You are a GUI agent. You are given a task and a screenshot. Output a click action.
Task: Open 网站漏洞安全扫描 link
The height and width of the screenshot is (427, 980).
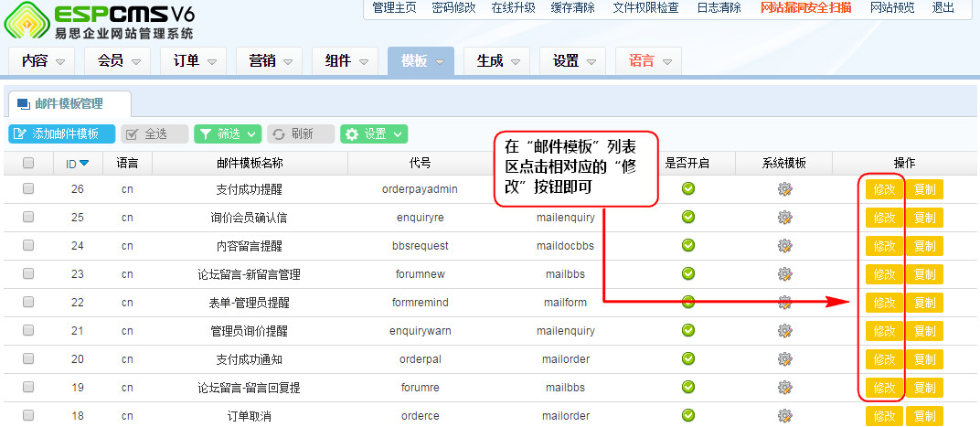point(805,8)
